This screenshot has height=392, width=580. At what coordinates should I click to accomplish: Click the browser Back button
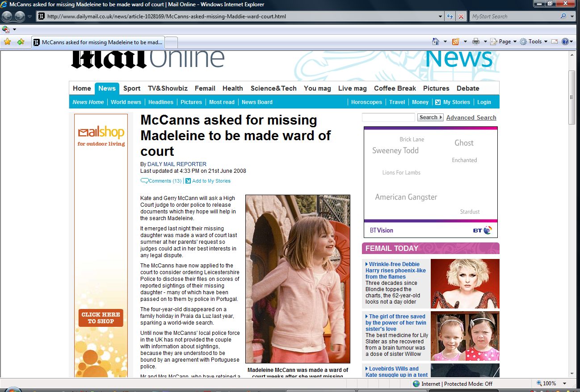point(7,17)
